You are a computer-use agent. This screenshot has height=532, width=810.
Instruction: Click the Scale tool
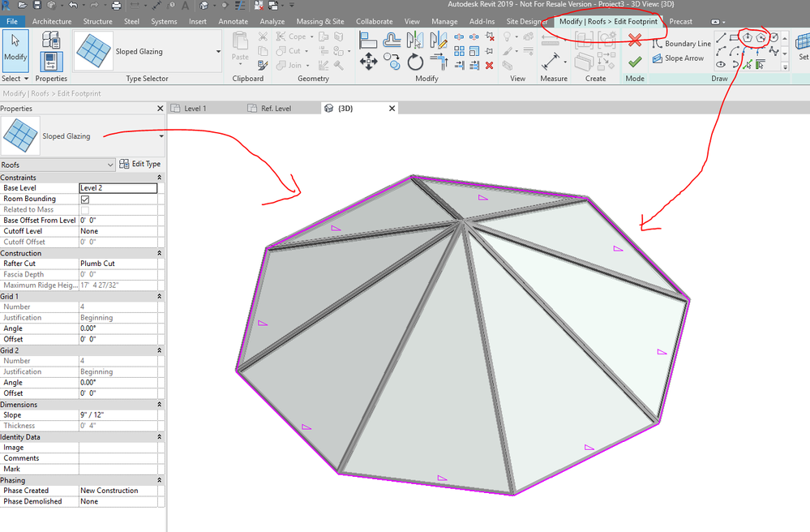click(474, 50)
